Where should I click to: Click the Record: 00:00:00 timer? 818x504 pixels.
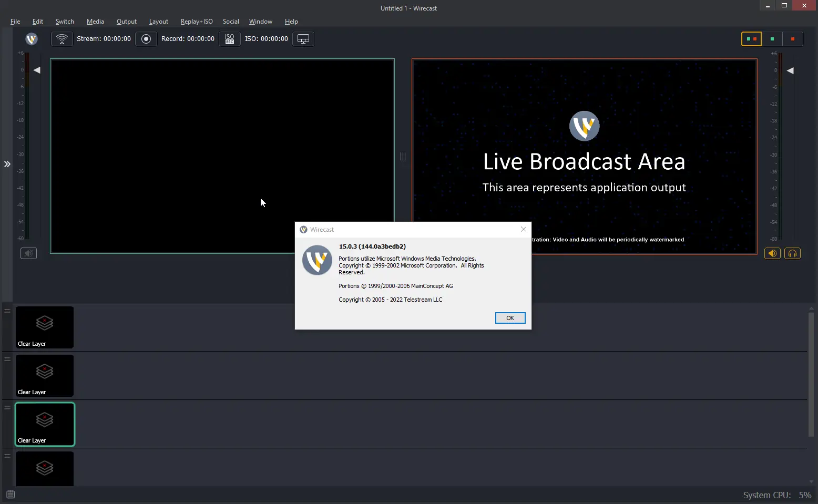coord(188,39)
